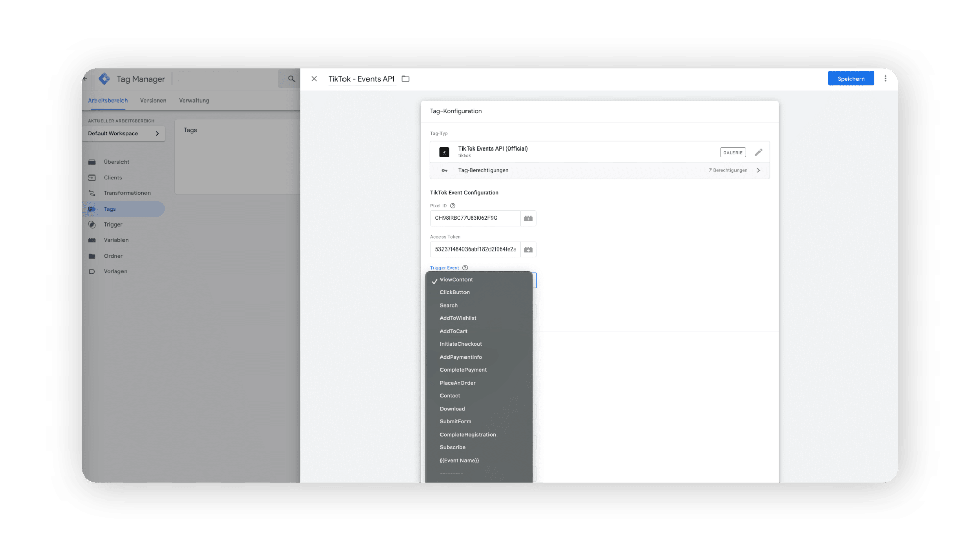Click the Vorlagen sidebar icon
The height and width of the screenshot is (551, 980).
(92, 271)
